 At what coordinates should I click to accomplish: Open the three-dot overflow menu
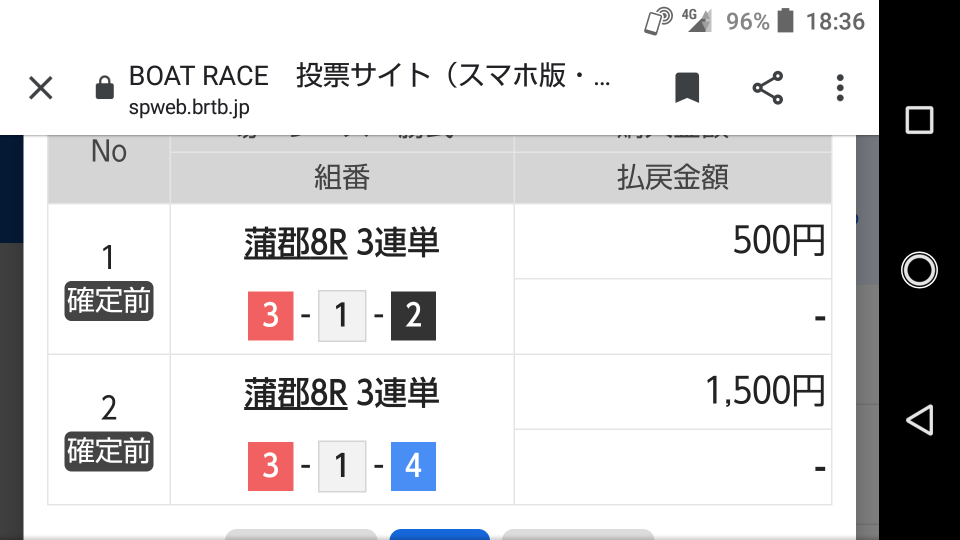click(840, 88)
